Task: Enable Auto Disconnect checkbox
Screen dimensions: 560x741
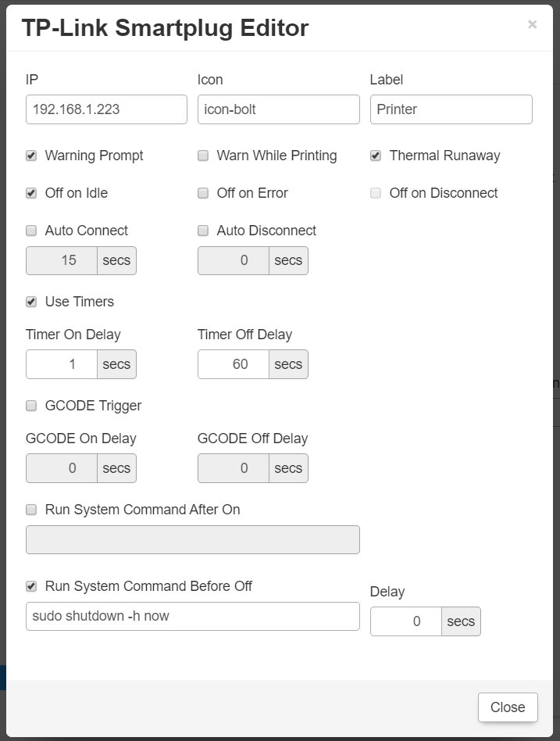Action: (203, 230)
